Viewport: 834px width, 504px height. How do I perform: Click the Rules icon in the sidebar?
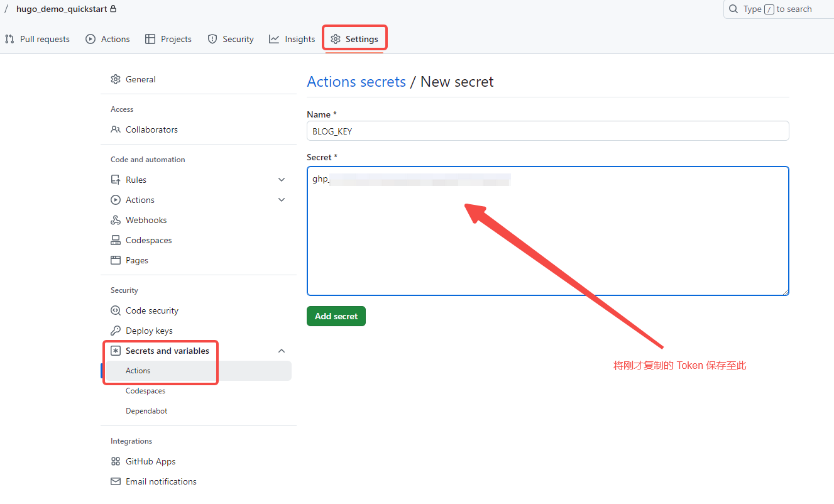[x=116, y=180]
